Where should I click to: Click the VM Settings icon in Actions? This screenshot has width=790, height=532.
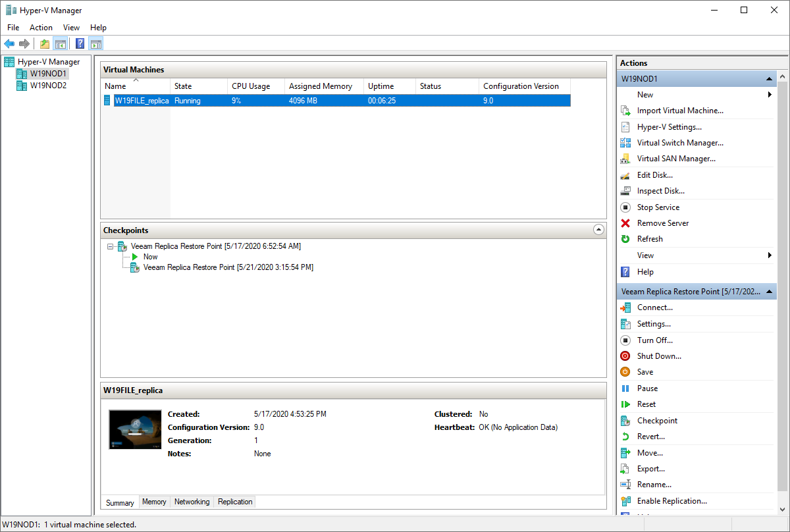(625, 324)
